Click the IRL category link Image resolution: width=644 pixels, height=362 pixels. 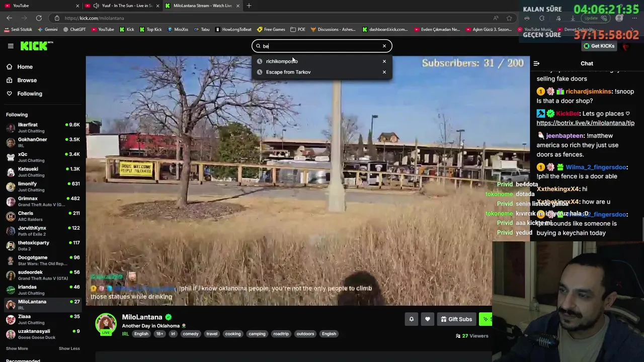click(125, 334)
